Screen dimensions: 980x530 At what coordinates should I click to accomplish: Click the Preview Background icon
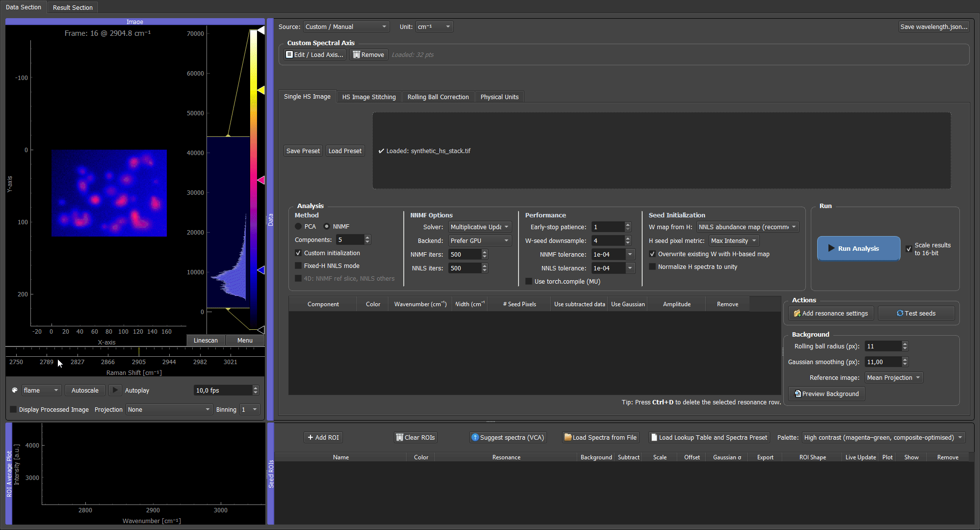(x=798, y=394)
